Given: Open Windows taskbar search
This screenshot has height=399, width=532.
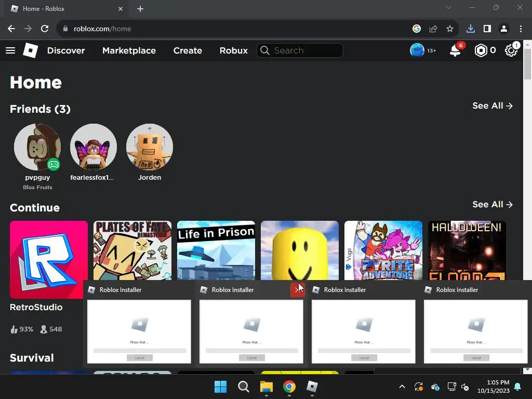Looking at the screenshot, I should click(x=243, y=387).
